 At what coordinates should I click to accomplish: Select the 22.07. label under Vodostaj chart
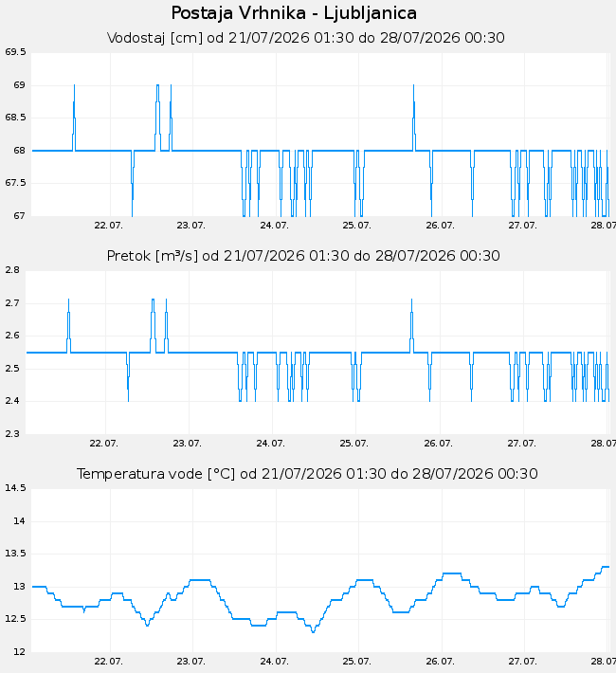109,226
